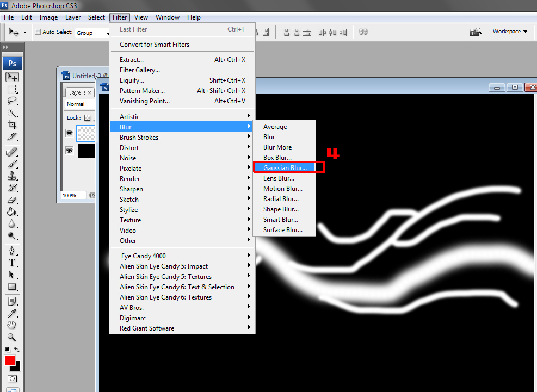Expand the Distort filter submenu

(182, 147)
